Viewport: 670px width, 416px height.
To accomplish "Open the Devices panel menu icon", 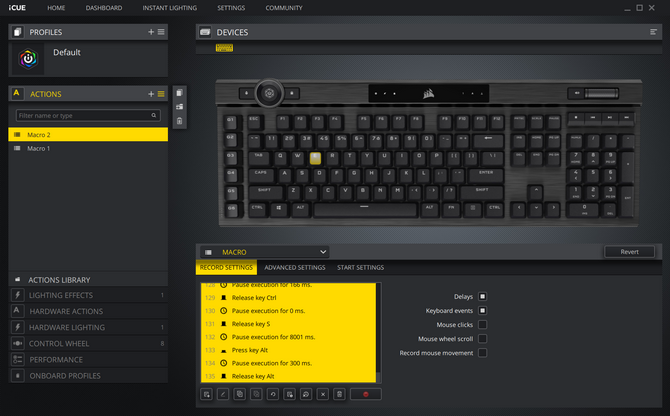I will point(653,32).
